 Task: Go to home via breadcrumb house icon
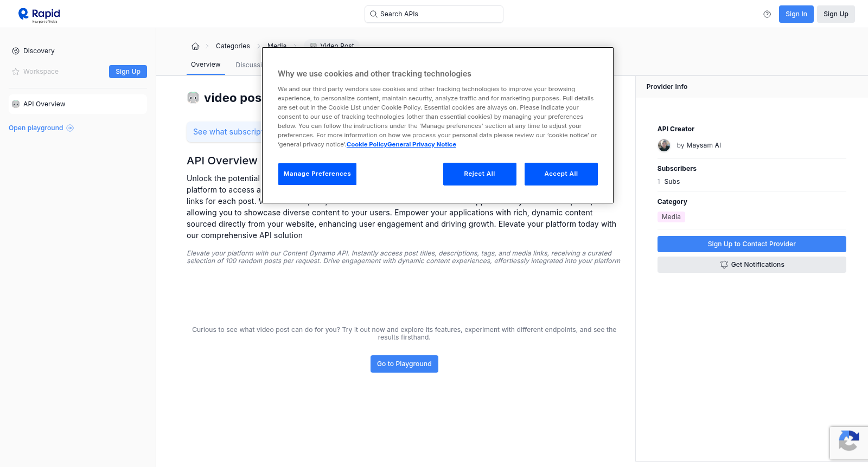195,46
